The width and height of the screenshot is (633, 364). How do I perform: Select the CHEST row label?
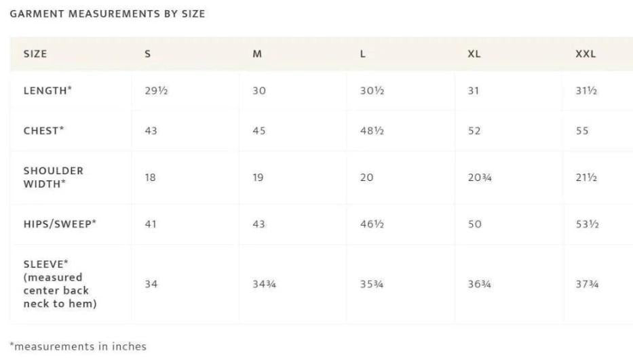tap(44, 131)
